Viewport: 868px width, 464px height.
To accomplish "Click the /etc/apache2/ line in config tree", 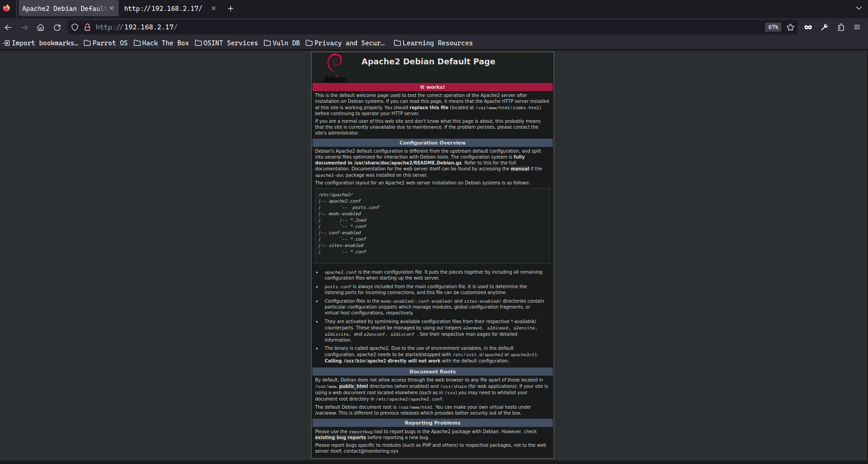I will click(335, 195).
